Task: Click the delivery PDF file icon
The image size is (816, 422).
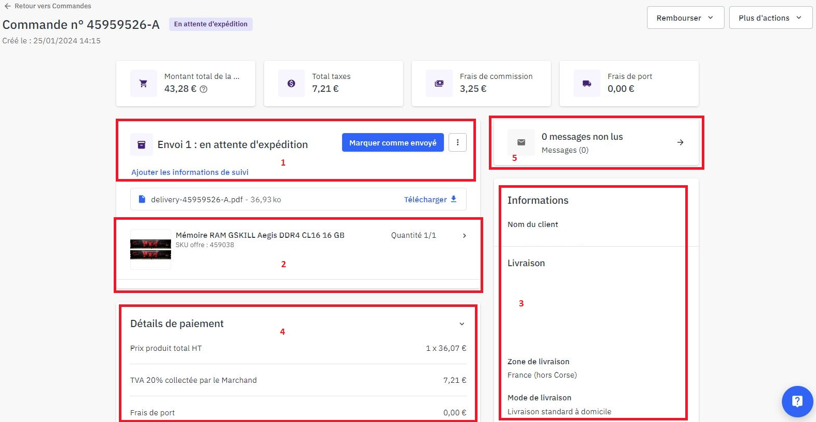Action: pos(142,200)
